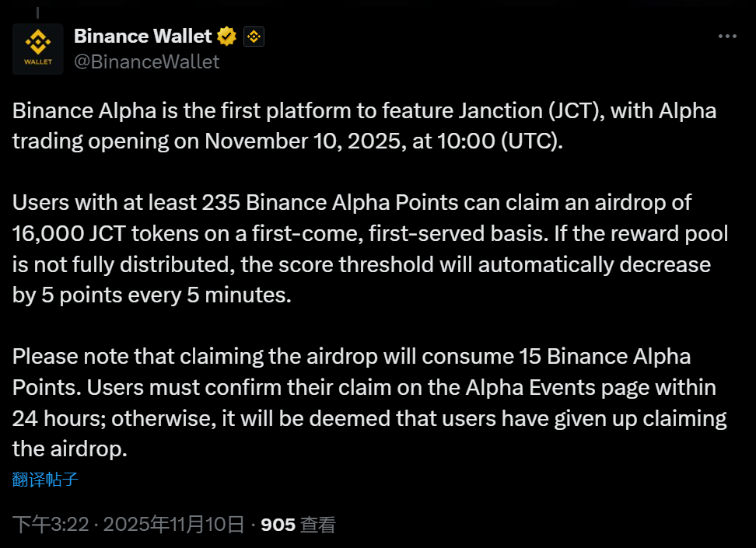The image size is (756, 548).
Task: Click the 翻译帖子 translate link
Action: pyautogui.click(x=45, y=479)
